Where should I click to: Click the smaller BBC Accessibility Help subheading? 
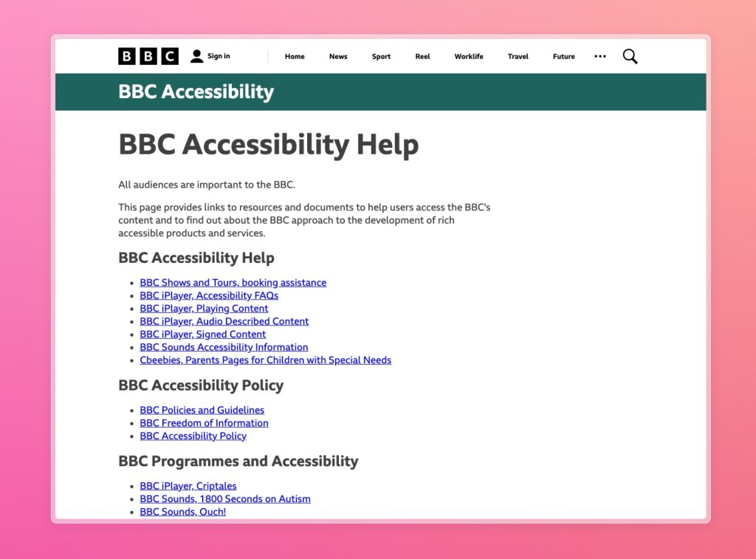[x=196, y=258]
